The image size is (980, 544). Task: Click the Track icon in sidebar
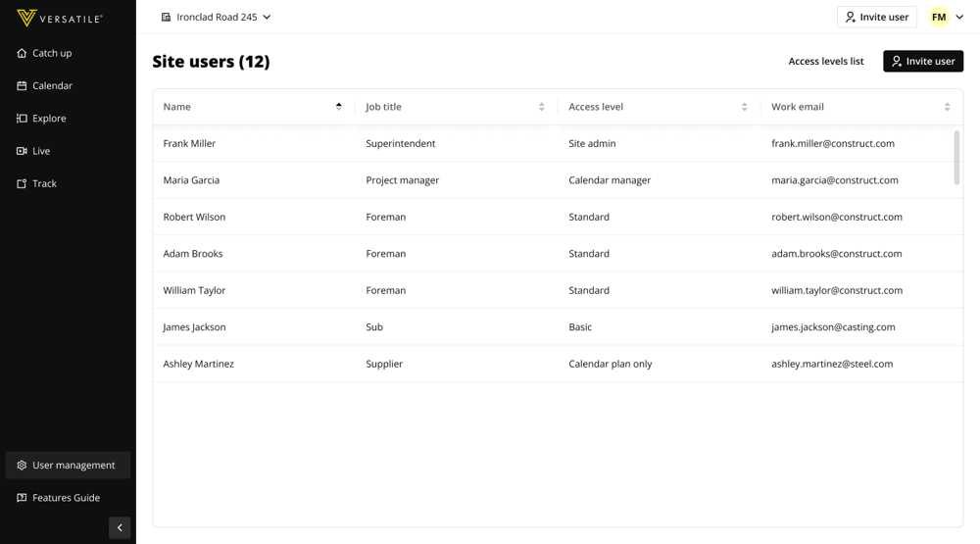(x=22, y=184)
